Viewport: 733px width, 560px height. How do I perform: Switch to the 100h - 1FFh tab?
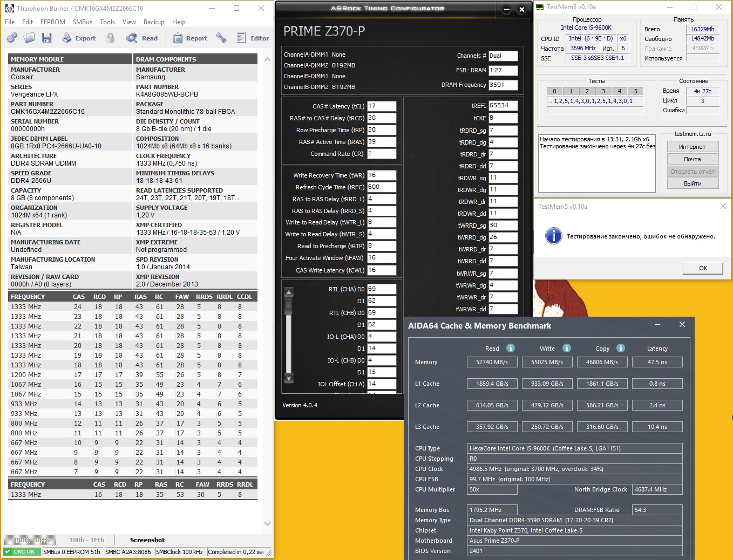point(87,540)
